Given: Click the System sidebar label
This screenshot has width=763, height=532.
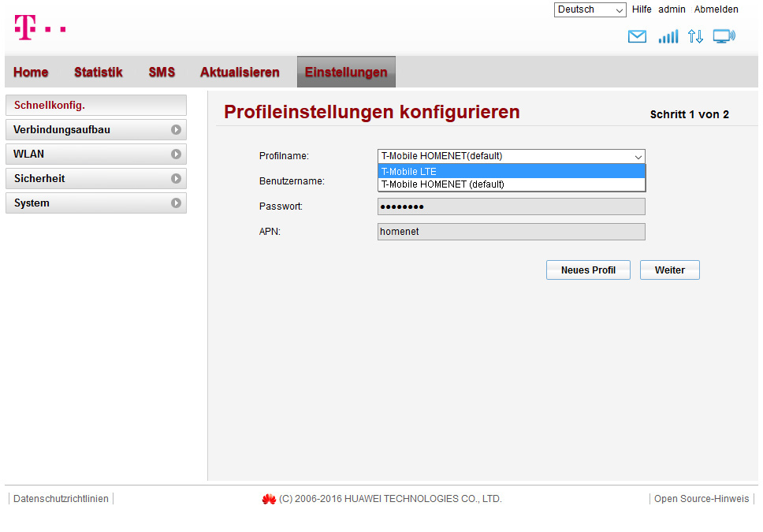Looking at the screenshot, I should (x=32, y=203).
